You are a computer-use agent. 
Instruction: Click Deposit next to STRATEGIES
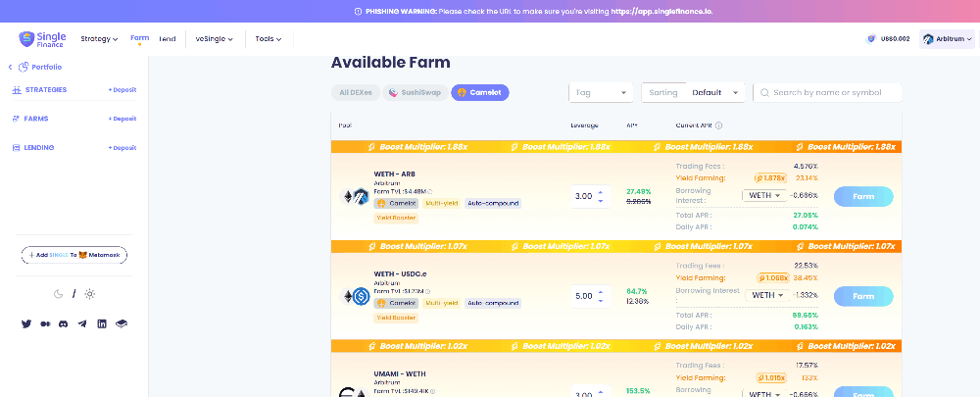point(122,90)
